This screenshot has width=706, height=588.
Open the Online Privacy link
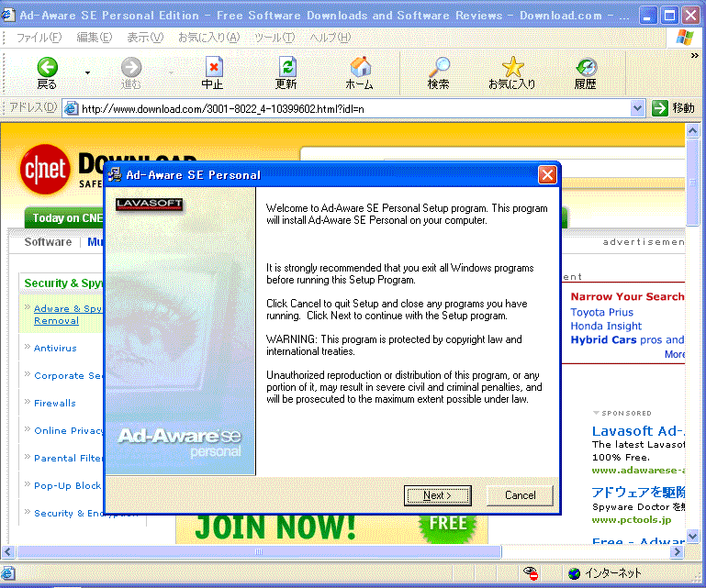tap(69, 430)
